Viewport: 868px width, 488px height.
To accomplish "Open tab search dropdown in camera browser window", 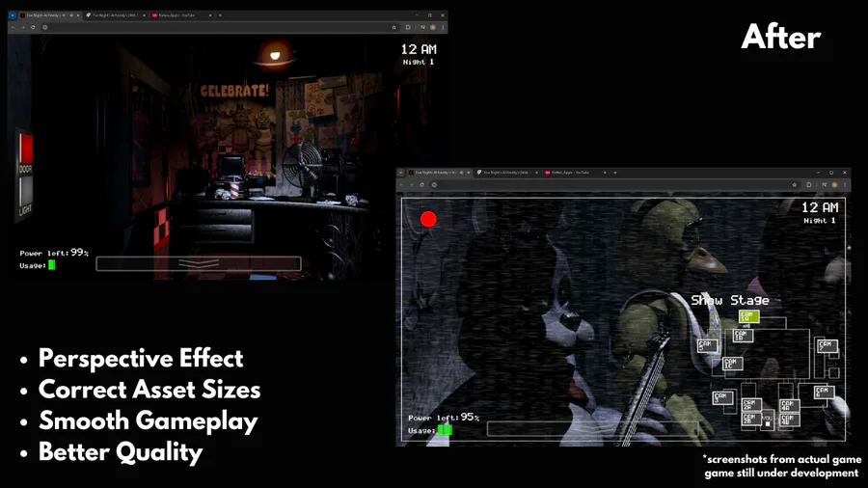I will tap(401, 173).
